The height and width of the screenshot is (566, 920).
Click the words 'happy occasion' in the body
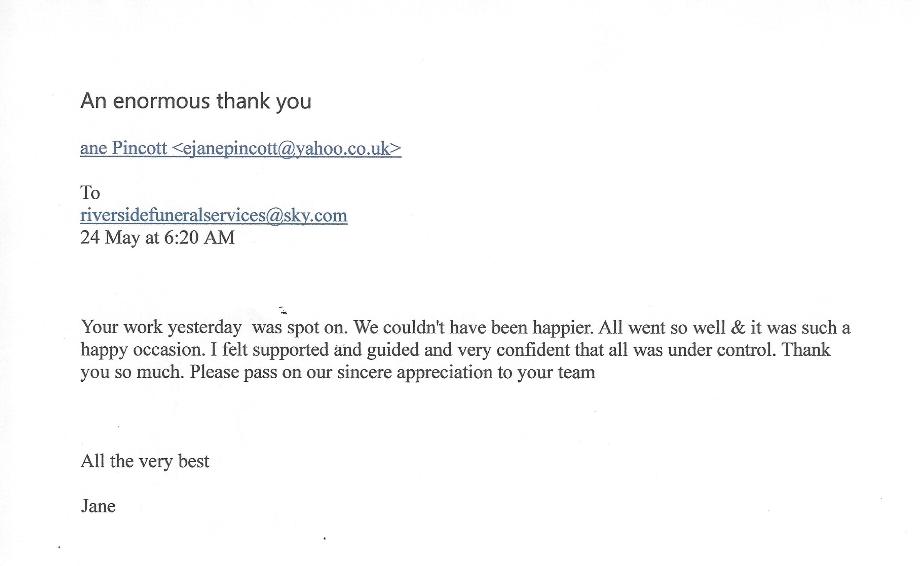pyautogui.click(x=143, y=350)
